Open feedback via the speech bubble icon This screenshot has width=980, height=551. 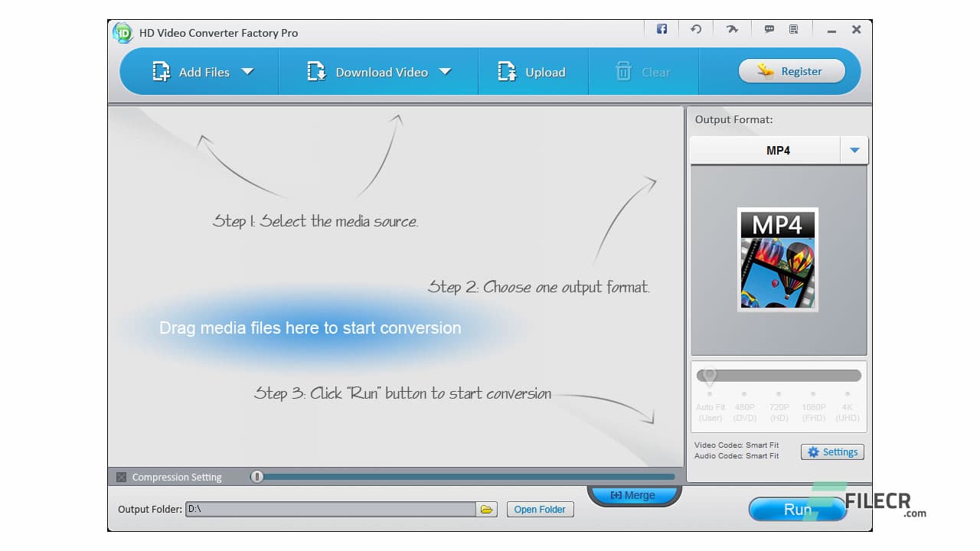tap(769, 28)
